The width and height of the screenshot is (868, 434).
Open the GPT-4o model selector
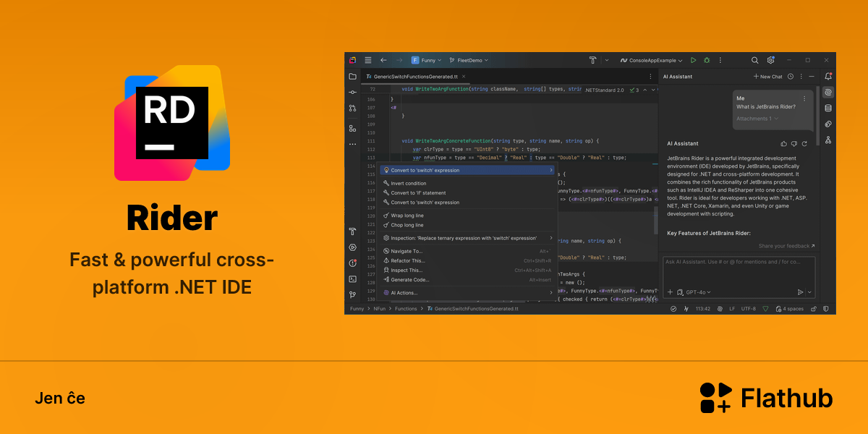[x=698, y=292]
